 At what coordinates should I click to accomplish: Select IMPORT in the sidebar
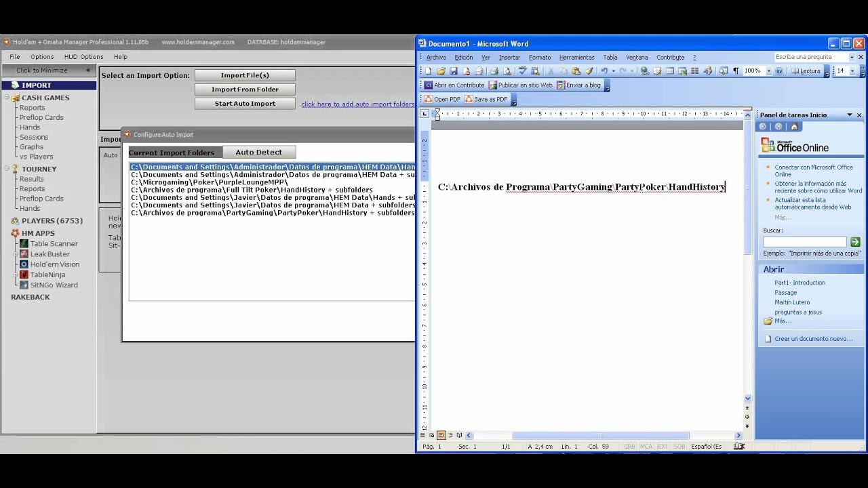49,85
